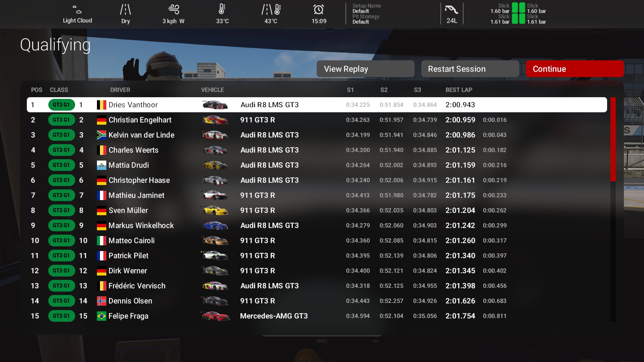This screenshot has width=644, height=362.
Task: Click Mercedes-AMG GT3 vehicle name
Action: tap(274, 316)
